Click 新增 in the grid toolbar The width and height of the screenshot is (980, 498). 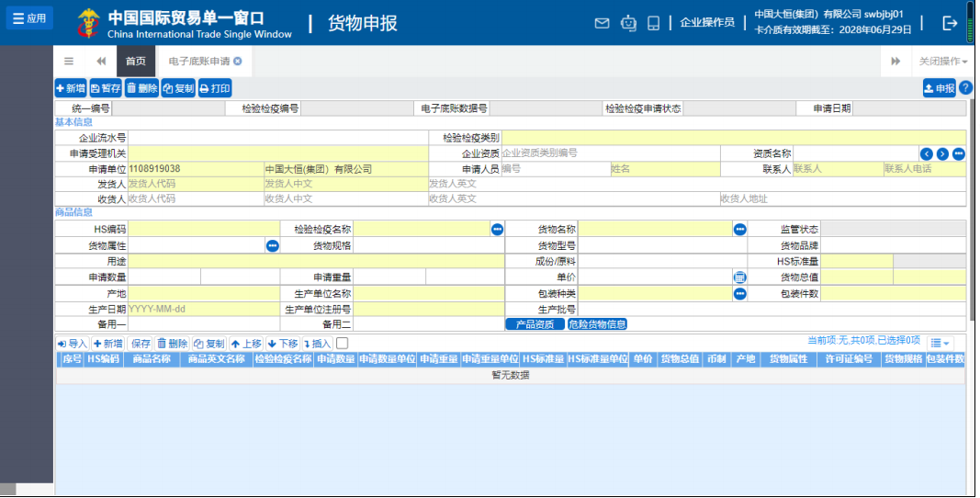click(x=108, y=344)
